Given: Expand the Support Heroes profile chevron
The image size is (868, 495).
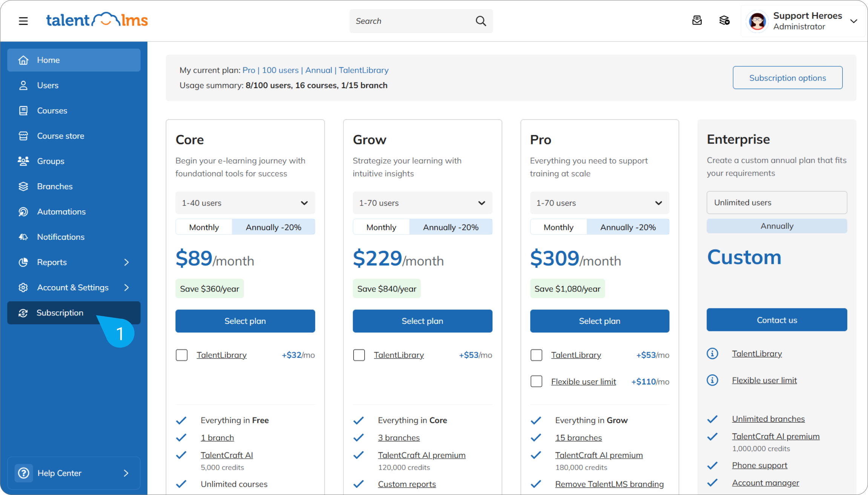Looking at the screenshot, I should click(x=854, y=21).
